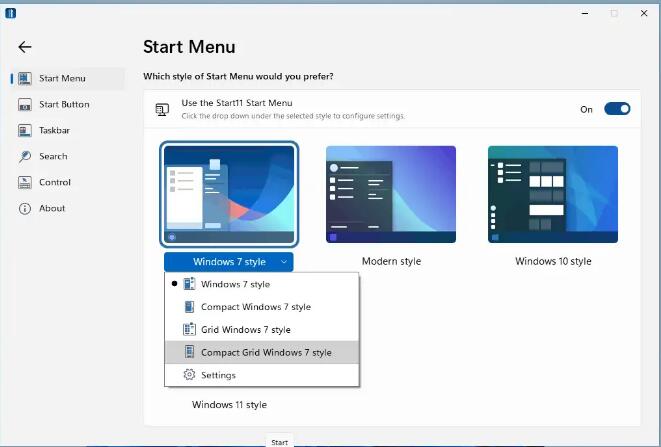661x447 pixels.
Task: Click the Windows 11 style label
Action: coord(229,405)
